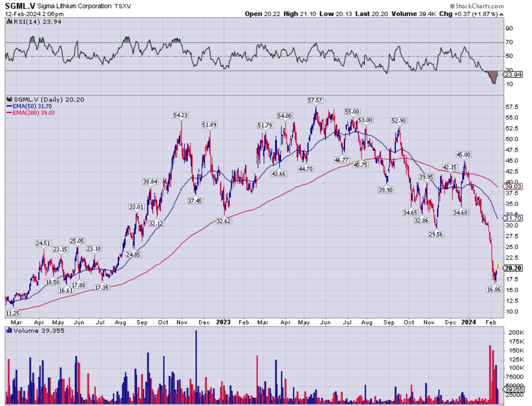Click the 23.15 peak label
532x406 pixels.
(60, 249)
